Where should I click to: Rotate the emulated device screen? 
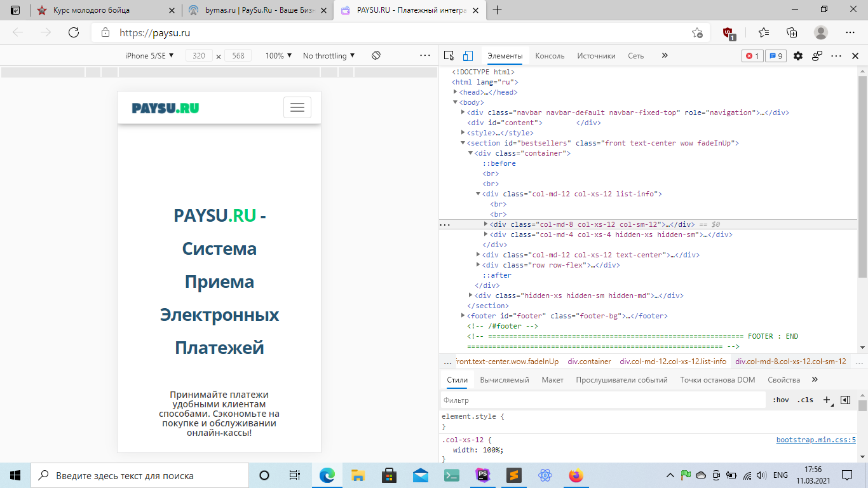coord(376,56)
